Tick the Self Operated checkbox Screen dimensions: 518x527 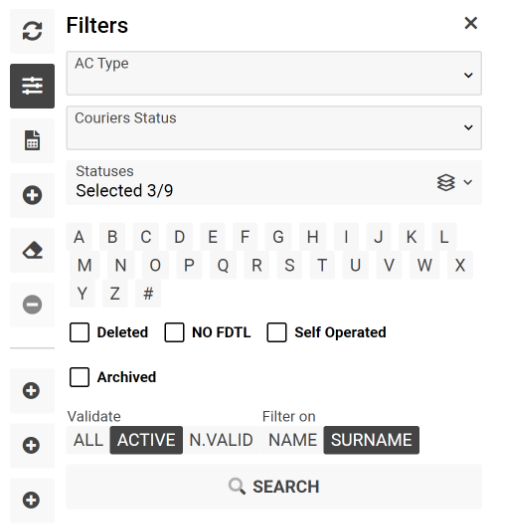pos(277,332)
